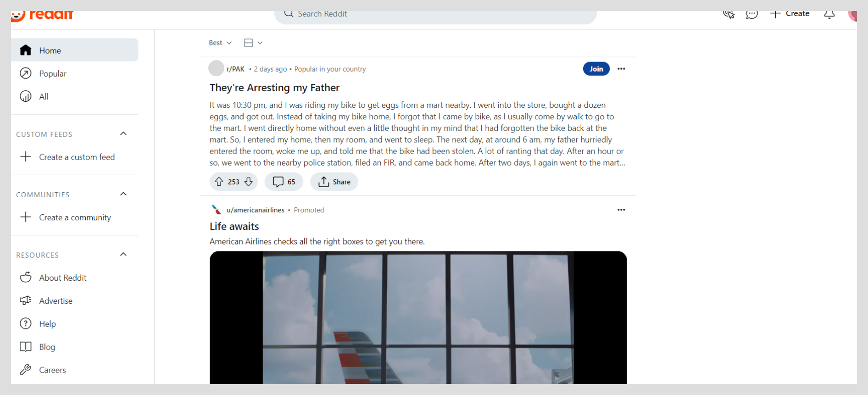Image resolution: width=868 pixels, height=395 pixels.
Task: Open the feed view layout dropdown
Action: 253,43
